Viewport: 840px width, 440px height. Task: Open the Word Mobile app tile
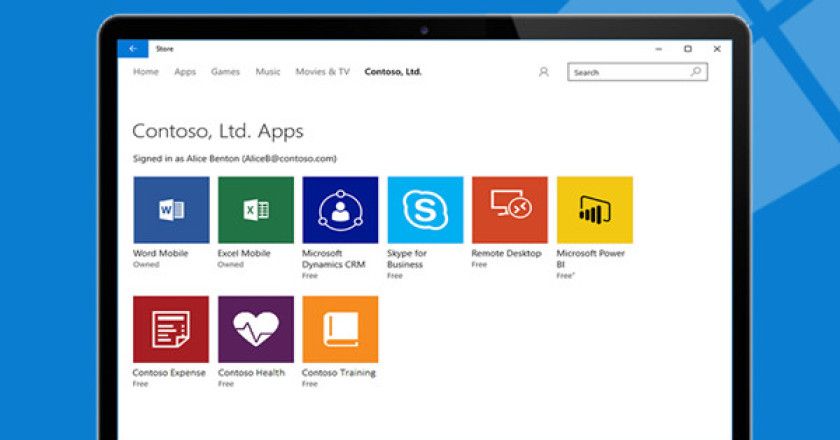pyautogui.click(x=171, y=210)
